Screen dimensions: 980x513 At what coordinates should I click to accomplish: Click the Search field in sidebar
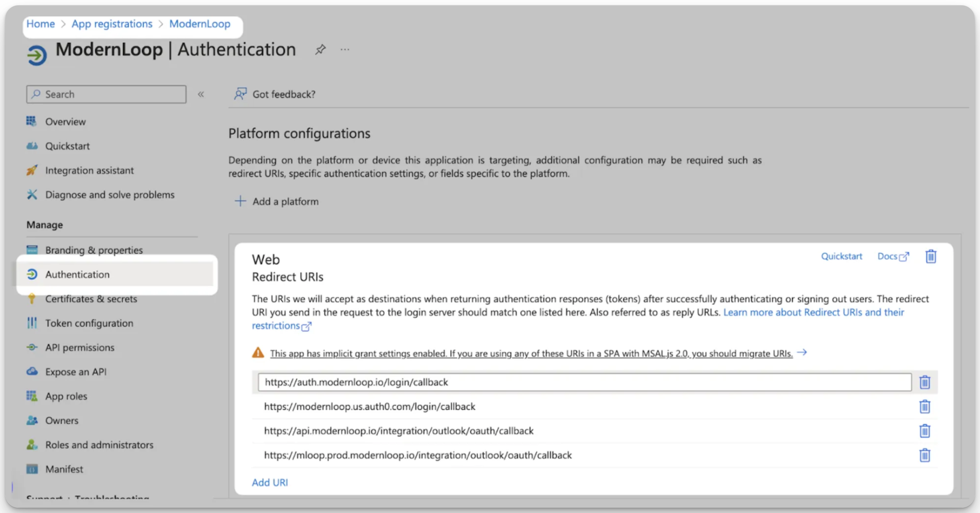pos(106,94)
